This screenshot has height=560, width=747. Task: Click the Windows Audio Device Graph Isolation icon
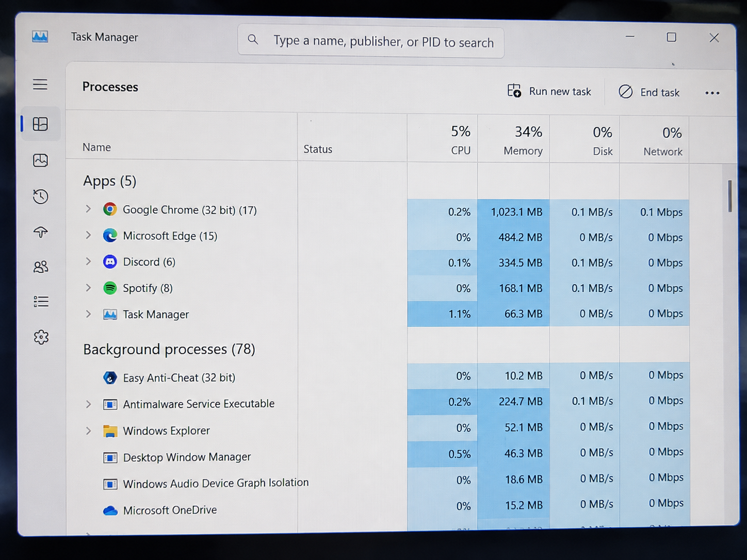pos(110,484)
